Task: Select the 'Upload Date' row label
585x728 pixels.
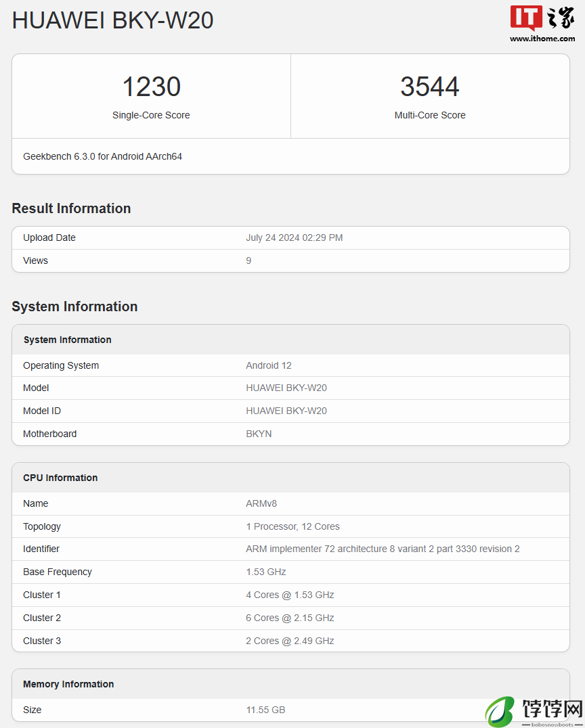Action: pos(49,237)
